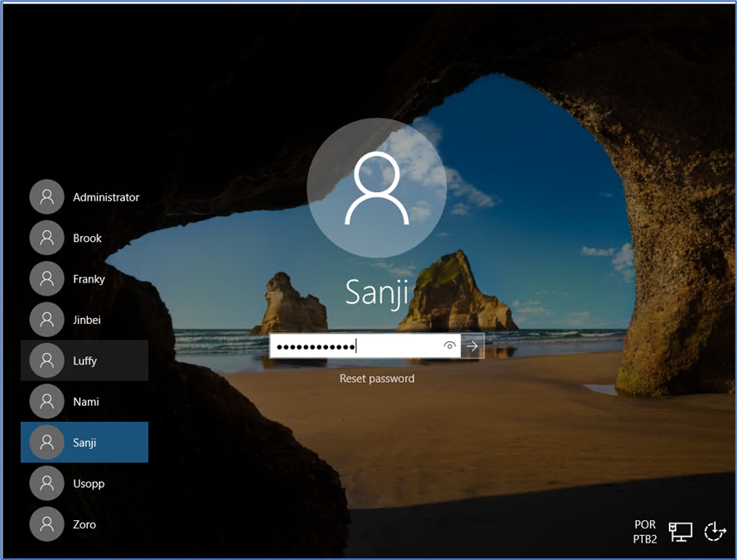Choose the Nami user account

(x=84, y=402)
